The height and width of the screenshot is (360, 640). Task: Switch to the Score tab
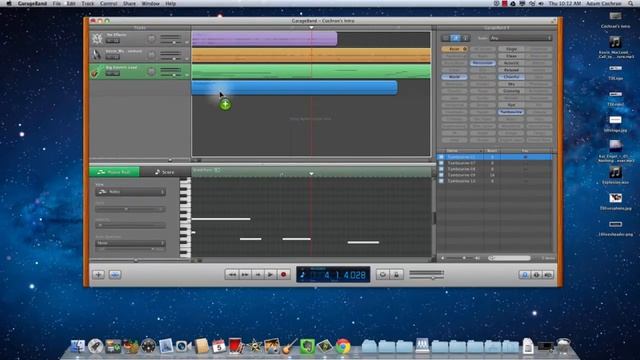coord(164,172)
